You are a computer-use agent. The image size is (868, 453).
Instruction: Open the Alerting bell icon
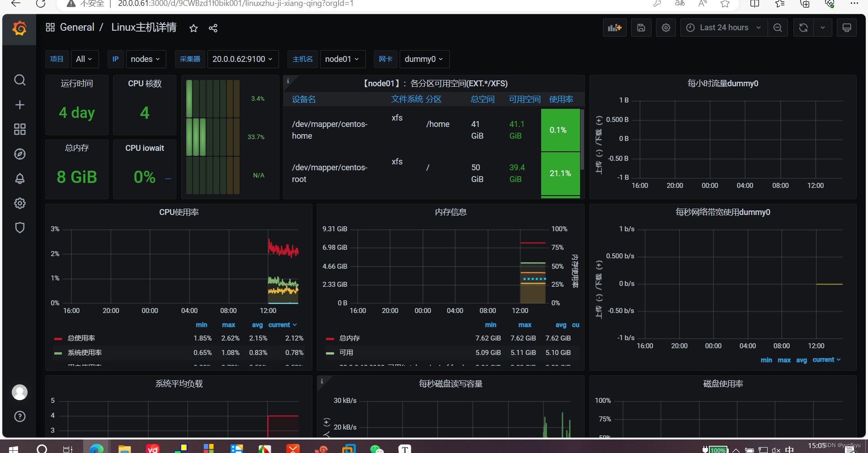click(x=19, y=178)
